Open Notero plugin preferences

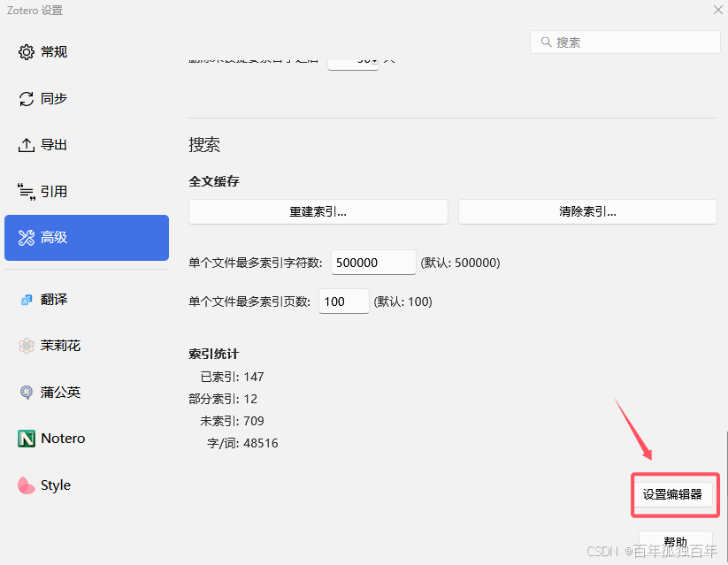click(87, 439)
